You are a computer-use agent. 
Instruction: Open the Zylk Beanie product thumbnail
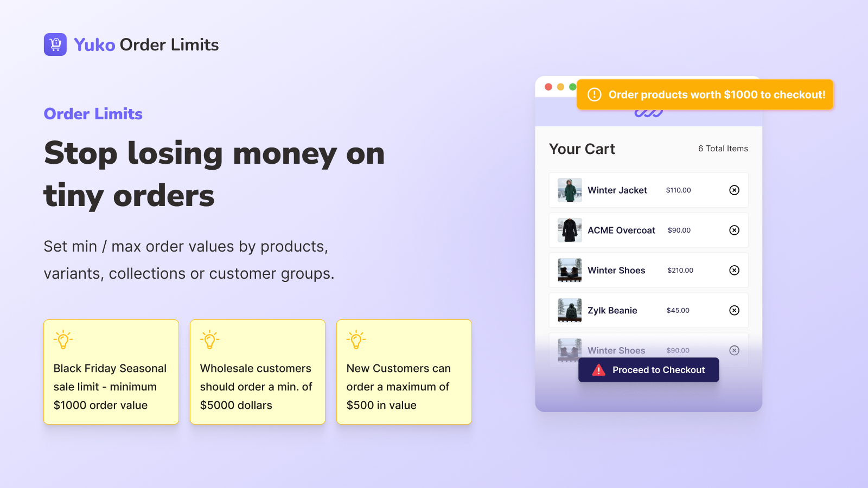pyautogui.click(x=570, y=310)
